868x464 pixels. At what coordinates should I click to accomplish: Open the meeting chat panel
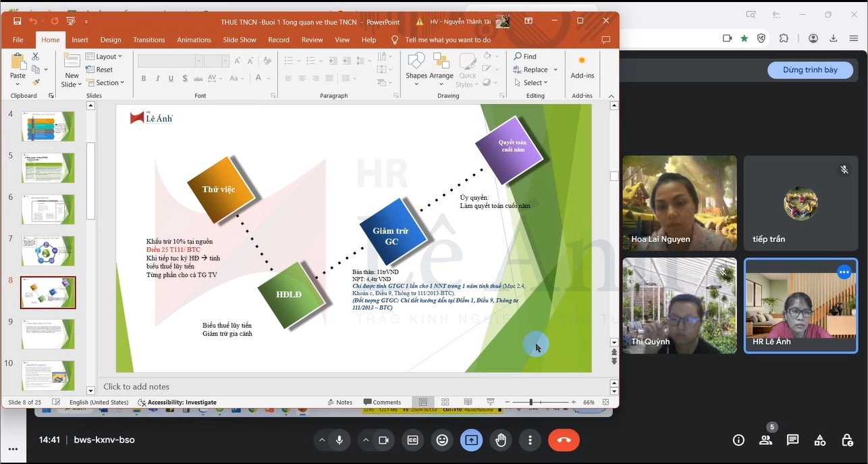coord(792,440)
